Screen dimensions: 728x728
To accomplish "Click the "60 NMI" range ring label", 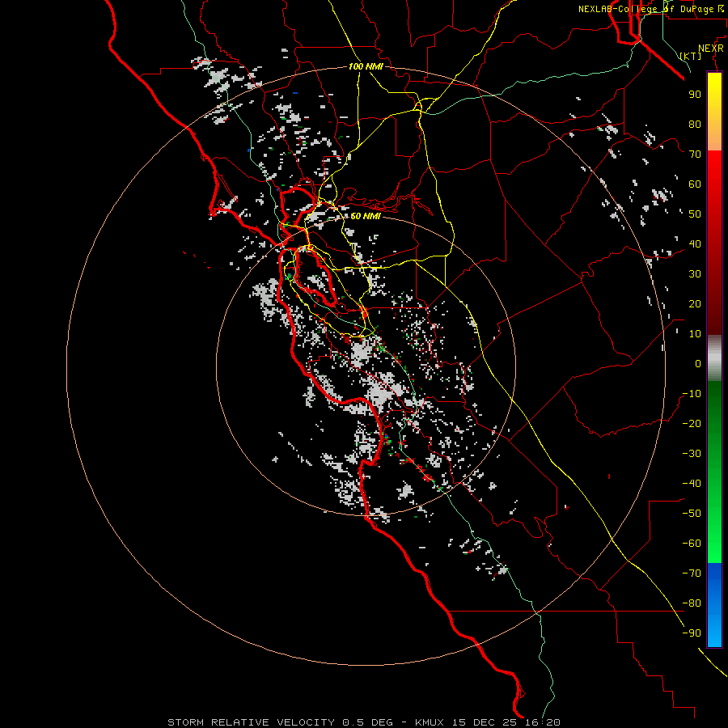I will point(366,216).
